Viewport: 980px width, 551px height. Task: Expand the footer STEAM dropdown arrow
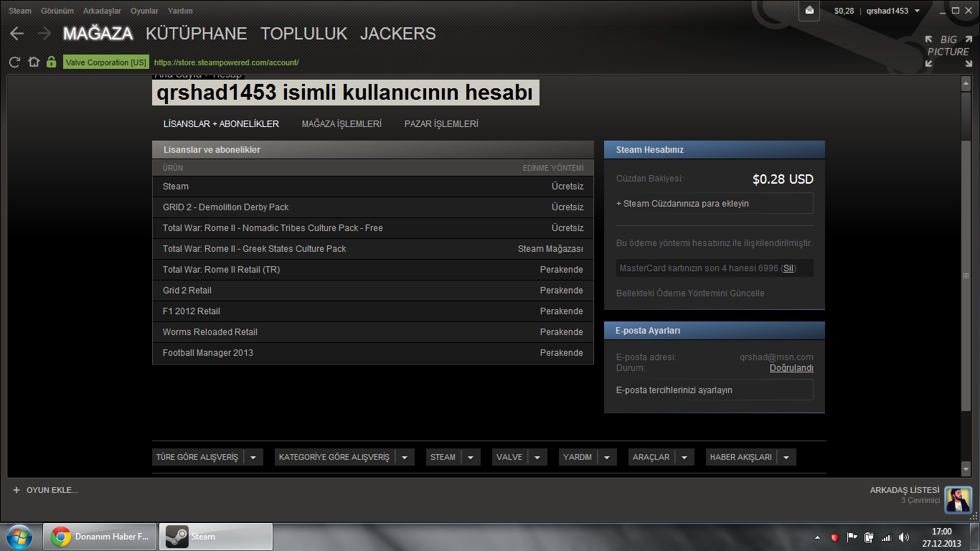tap(471, 457)
